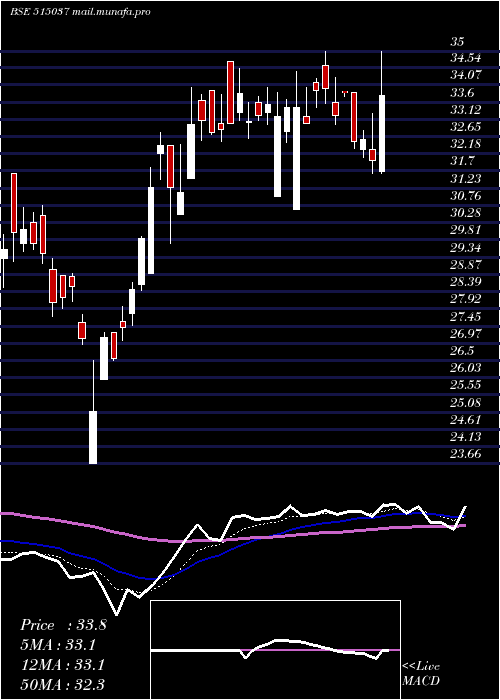Click the price axis label 24.13
Image resolution: width=500 pixels, height=700 pixels.
pyautogui.click(x=465, y=436)
